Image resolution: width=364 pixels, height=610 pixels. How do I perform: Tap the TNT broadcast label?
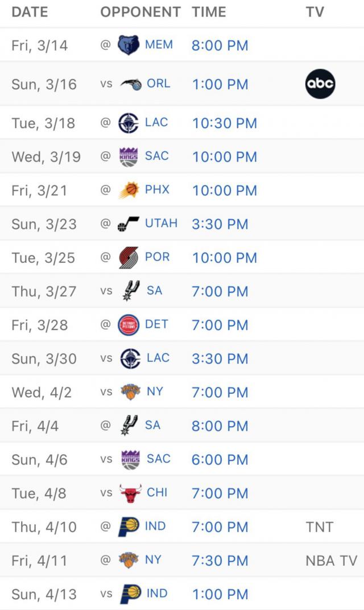point(319,527)
